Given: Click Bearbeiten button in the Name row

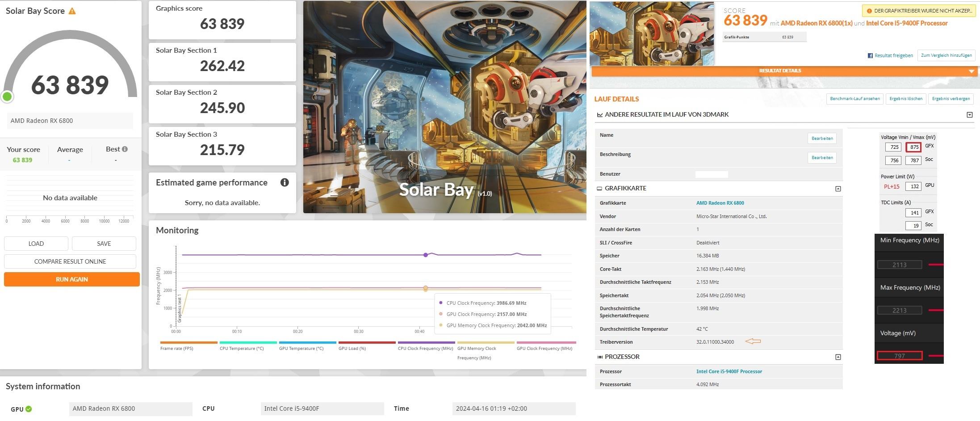Looking at the screenshot, I should [x=822, y=139].
